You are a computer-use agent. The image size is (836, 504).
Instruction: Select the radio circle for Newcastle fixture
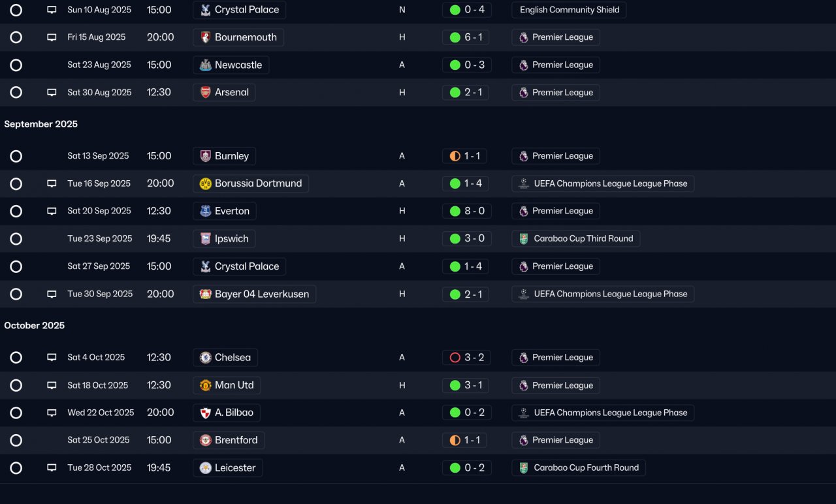point(16,65)
